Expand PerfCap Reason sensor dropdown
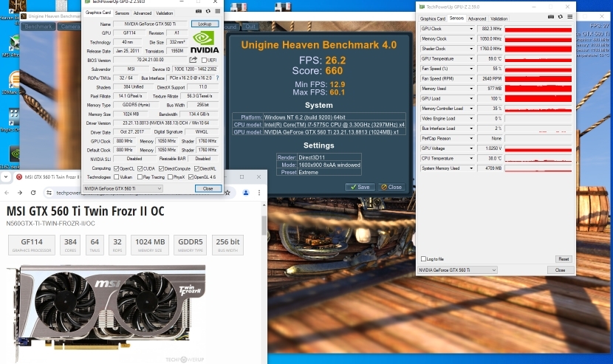The image size is (613, 364). point(471,138)
